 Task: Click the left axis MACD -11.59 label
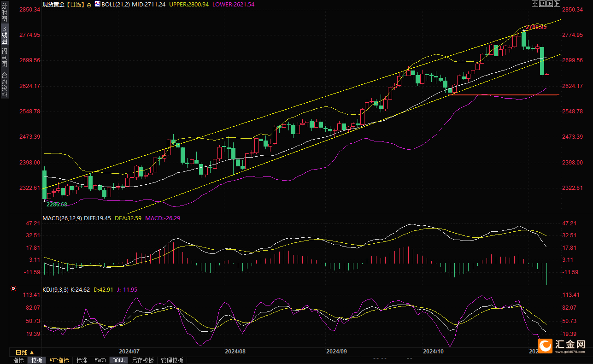(x=32, y=272)
